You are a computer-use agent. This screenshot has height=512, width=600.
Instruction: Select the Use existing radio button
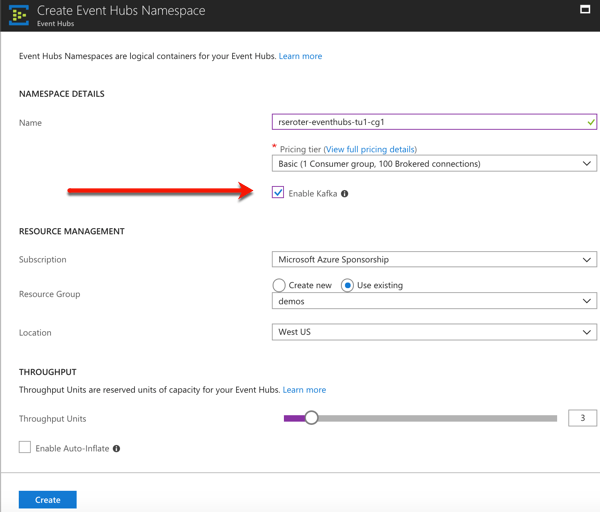click(x=347, y=285)
